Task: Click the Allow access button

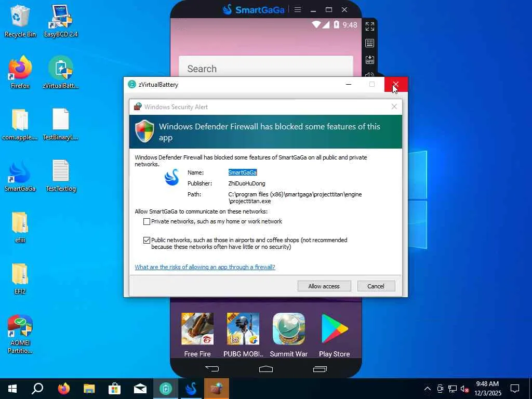Action: point(324,286)
